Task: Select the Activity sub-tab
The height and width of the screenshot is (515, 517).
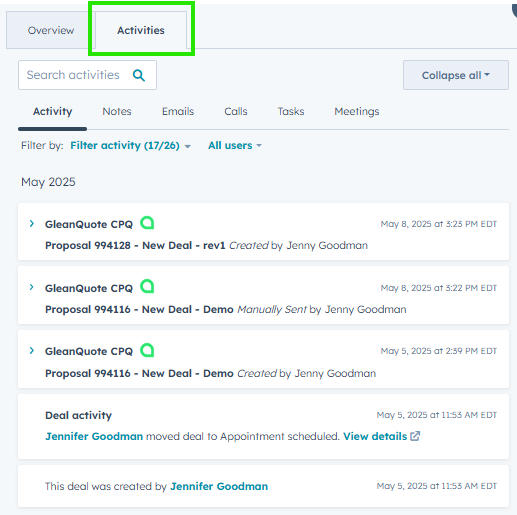Action: [x=52, y=111]
